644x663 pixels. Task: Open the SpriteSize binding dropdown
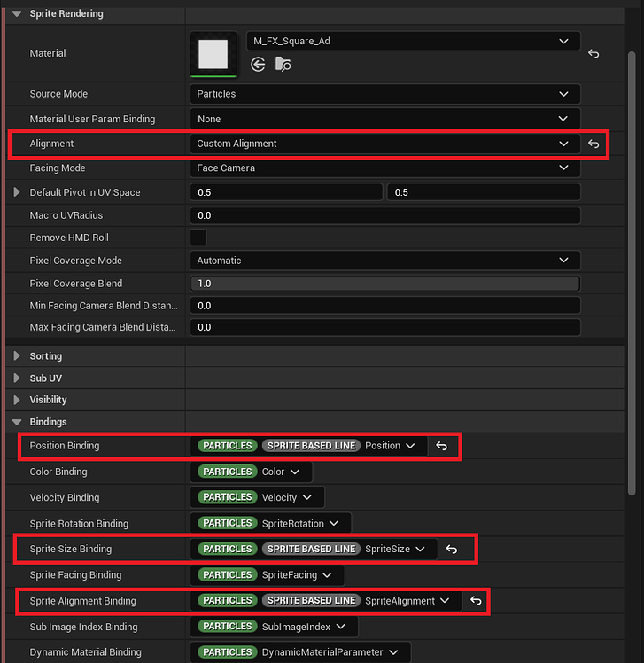(x=314, y=549)
